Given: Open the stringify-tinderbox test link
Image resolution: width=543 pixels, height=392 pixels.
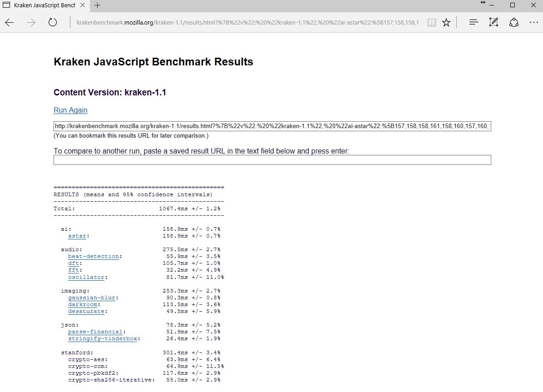Looking at the screenshot, I should (x=103, y=338).
